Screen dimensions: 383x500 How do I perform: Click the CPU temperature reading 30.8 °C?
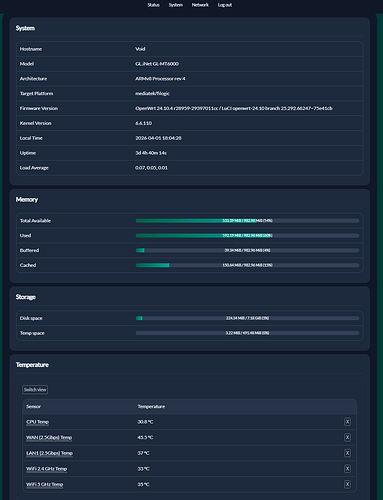pyautogui.click(x=145, y=422)
